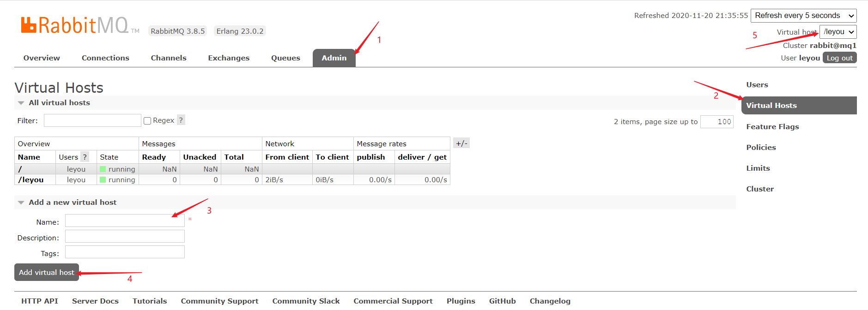The image size is (868, 310).
Task: Open the refresh interval dropdown
Action: (803, 15)
